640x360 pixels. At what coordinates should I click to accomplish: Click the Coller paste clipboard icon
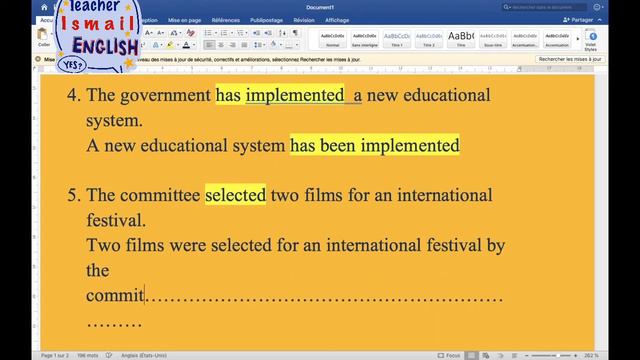coord(42,33)
